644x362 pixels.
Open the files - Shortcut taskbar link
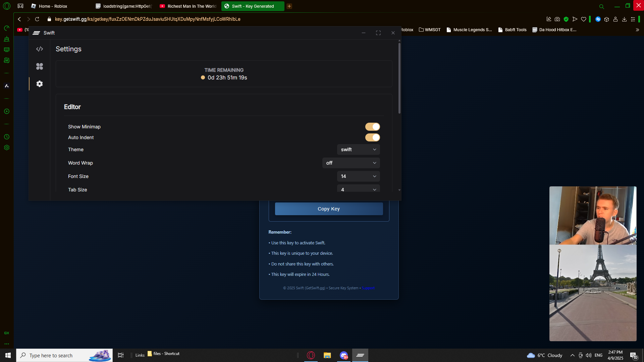click(x=164, y=354)
